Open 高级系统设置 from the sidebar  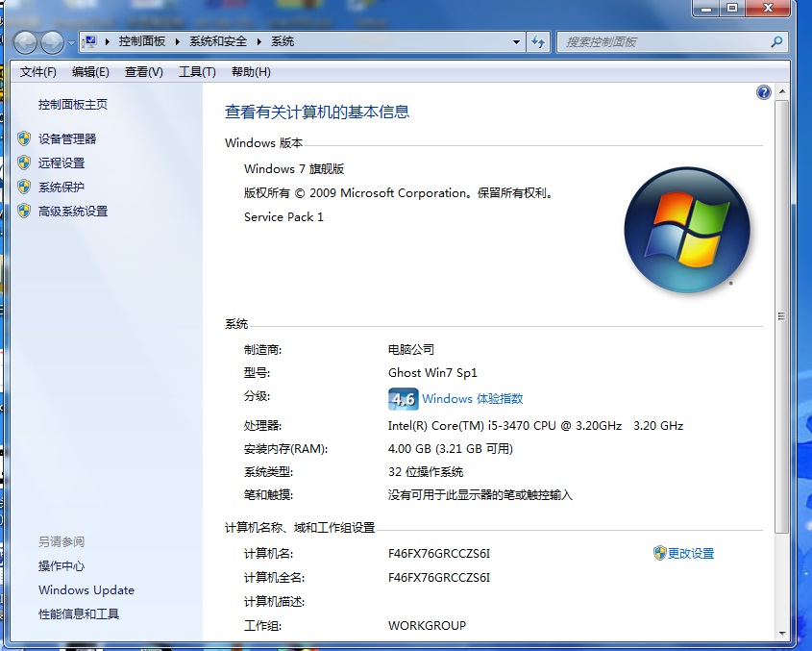pyautogui.click(x=73, y=211)
